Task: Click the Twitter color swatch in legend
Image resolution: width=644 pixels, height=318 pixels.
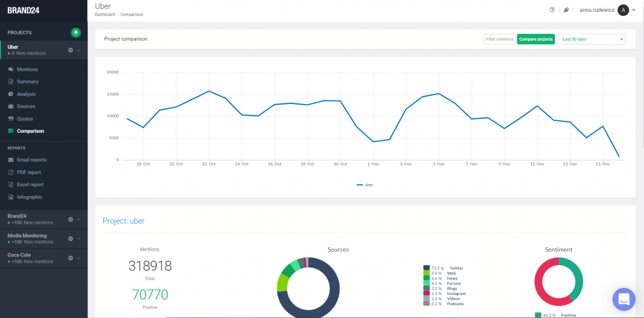Action: [x=427, y=268]
